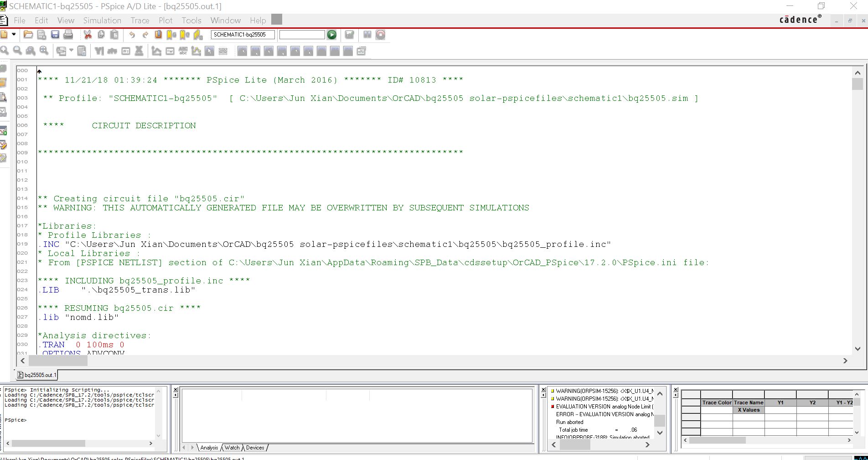
Task: Open the Edit menu
Action: click(x=41, y=21)
